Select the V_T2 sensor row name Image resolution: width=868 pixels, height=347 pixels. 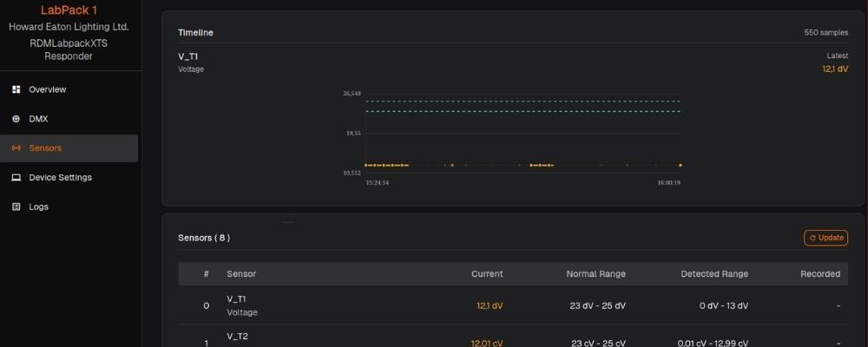(238, 336)
